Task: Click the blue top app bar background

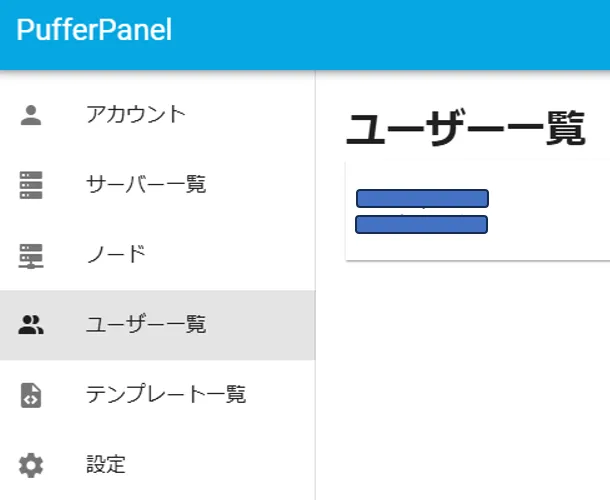Action: coord(400,34)
